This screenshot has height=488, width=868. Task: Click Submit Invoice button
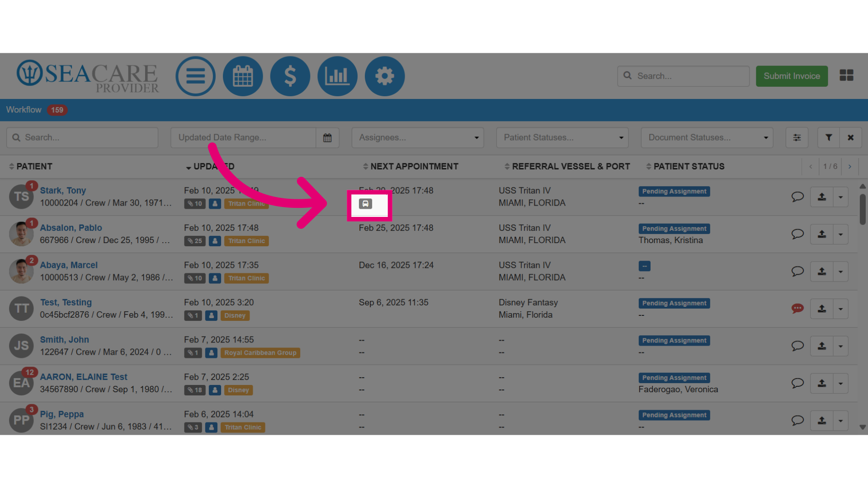point(792,76)
